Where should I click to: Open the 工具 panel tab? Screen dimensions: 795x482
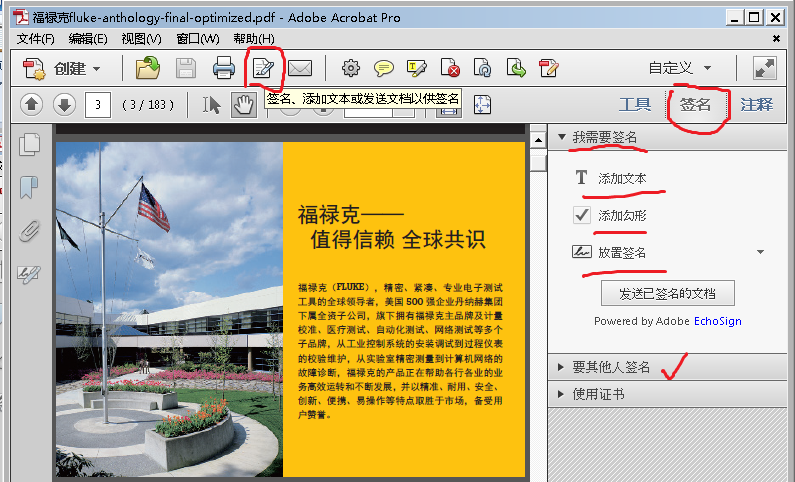(x=635, y=105)
